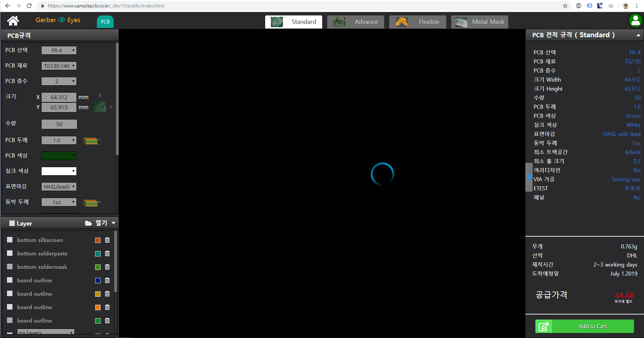Screen dimensions: 644x338
Task: Click the HASL with lead value
Action: (x=622, y=134)
